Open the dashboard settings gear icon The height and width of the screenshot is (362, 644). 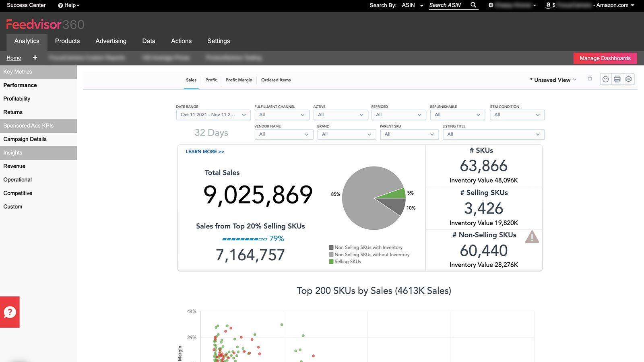(x=628, y=79)
